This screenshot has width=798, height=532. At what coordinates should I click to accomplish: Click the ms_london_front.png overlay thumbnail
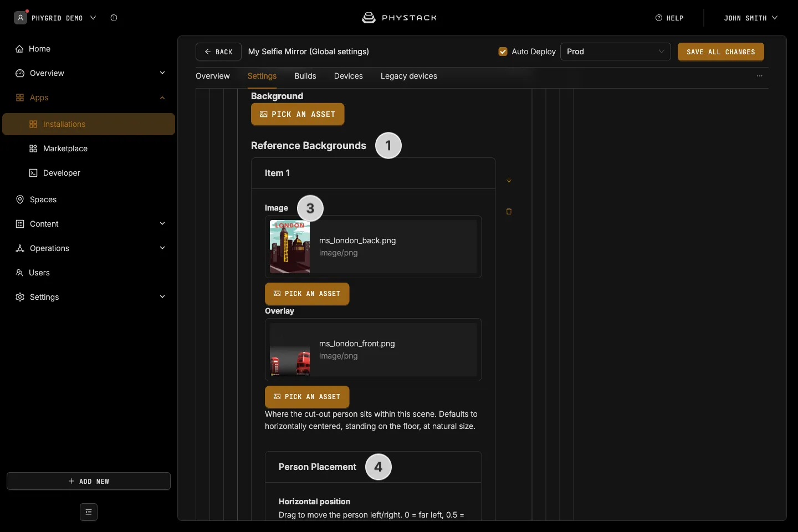click(x=290, y=350)
